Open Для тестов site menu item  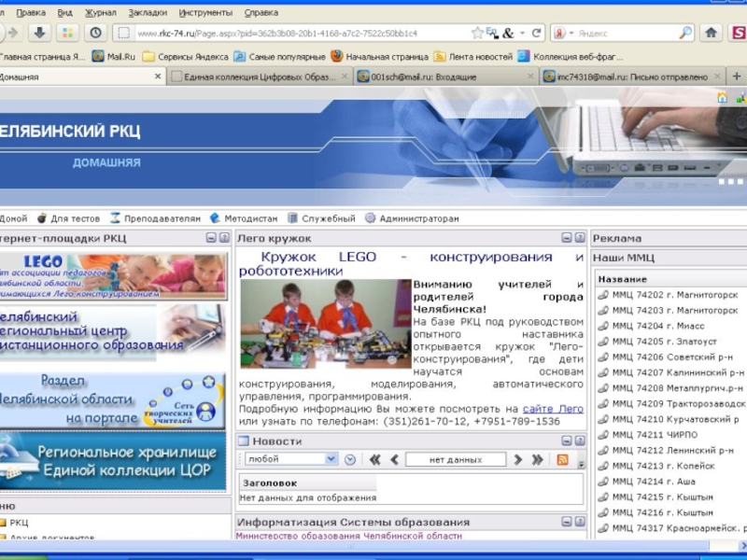[x=68, y=218]
